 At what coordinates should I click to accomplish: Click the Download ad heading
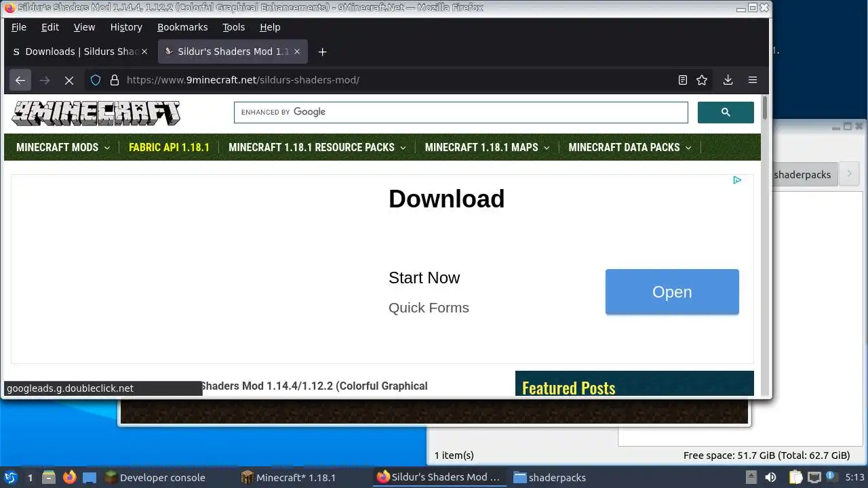pyautogui.click(x=446, y=199)
